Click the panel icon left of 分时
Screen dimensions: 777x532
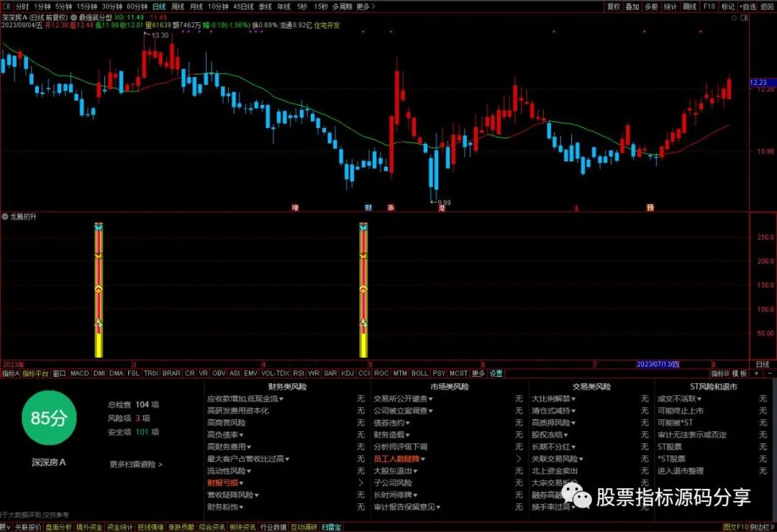(x=7, y=6)
